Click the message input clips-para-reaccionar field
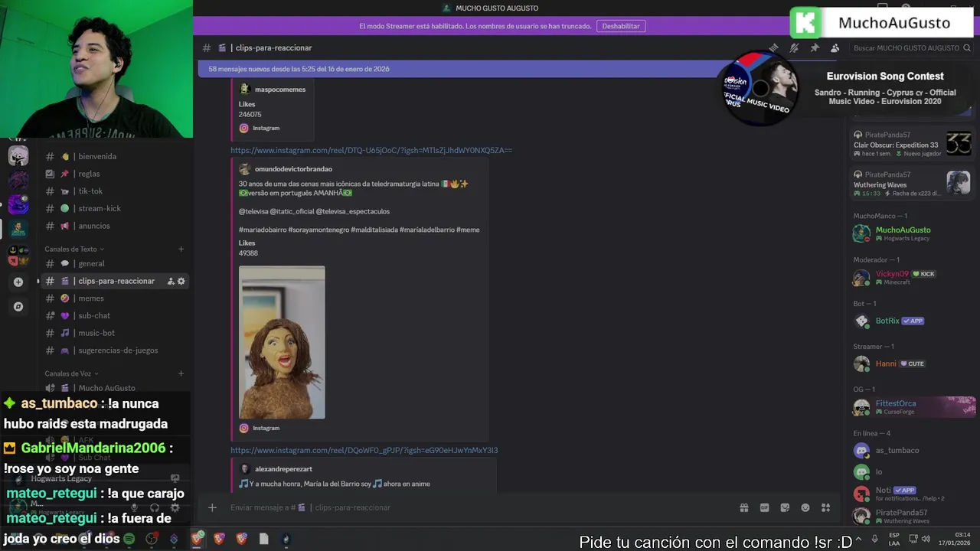The image size is (980, 551). pos(479,507)
